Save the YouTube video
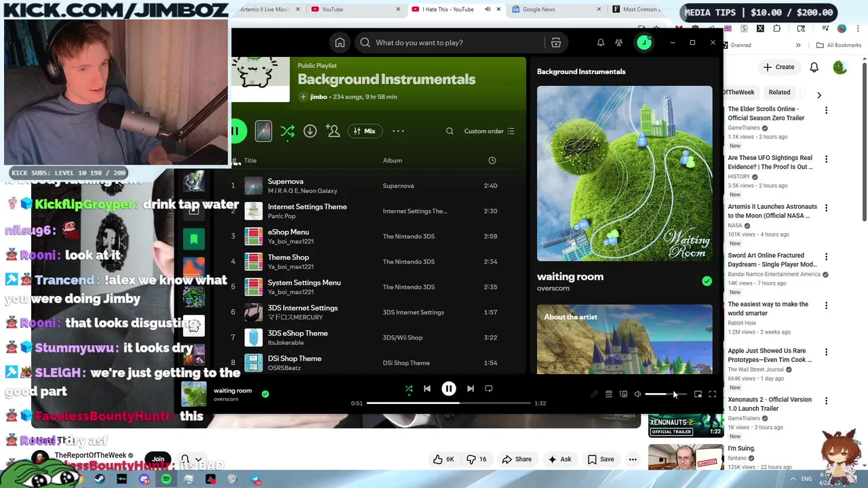The image size is (868, 488). pos(601,460)
